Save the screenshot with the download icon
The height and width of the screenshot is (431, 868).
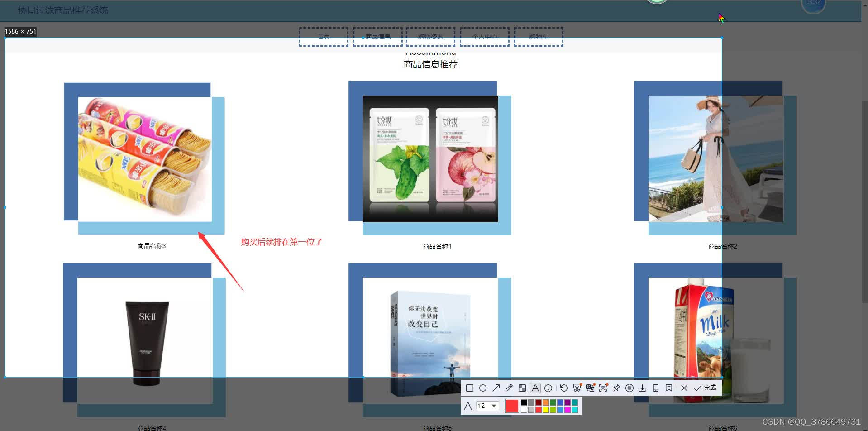pos(642,388)
